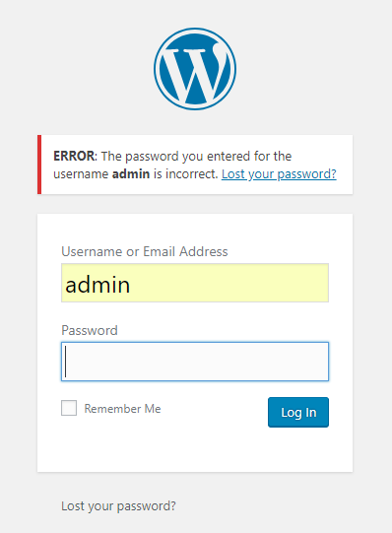Click the right side of yellow username field
This screenshot has height=533, width=392.
(x=312, y=283)
